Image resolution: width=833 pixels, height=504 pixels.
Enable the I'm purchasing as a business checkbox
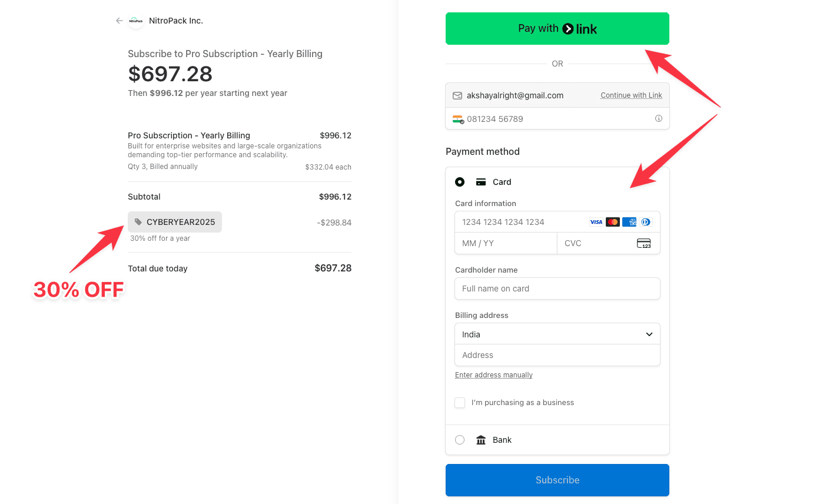[x=460, y=402]
